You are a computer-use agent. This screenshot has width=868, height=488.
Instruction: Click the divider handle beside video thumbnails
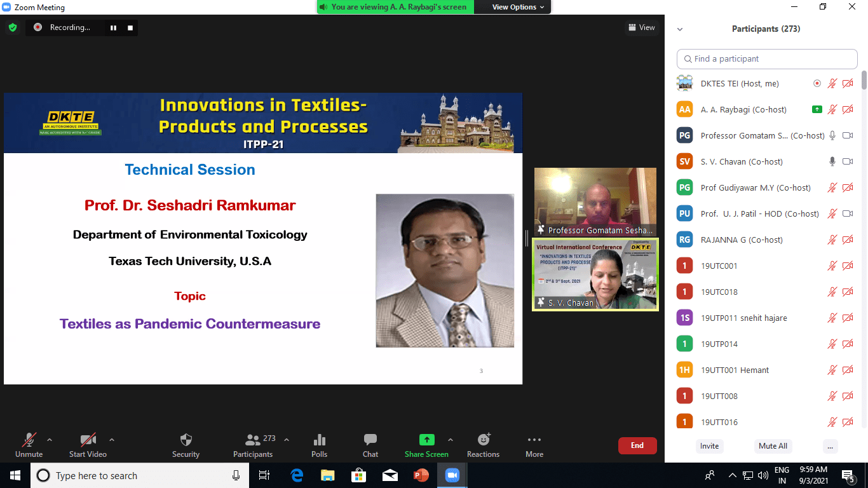pyautogui.click(x=527, y=238)
